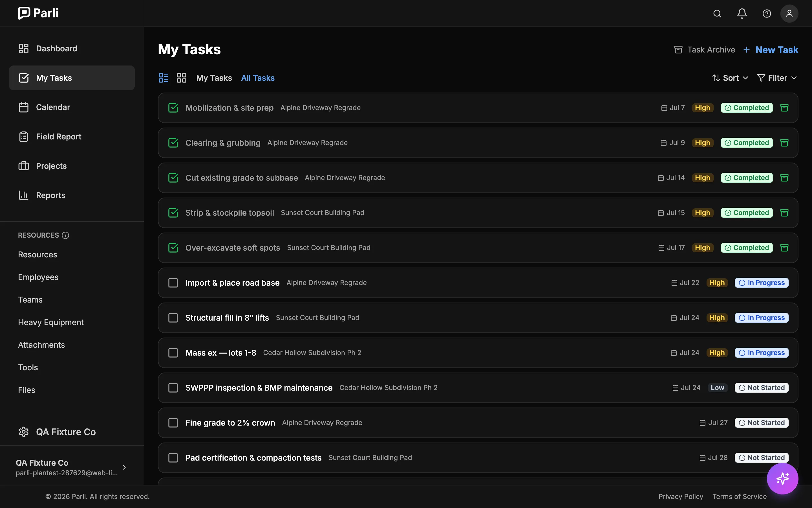Change Not Started status on SWPPP inspection

[762, 388]
